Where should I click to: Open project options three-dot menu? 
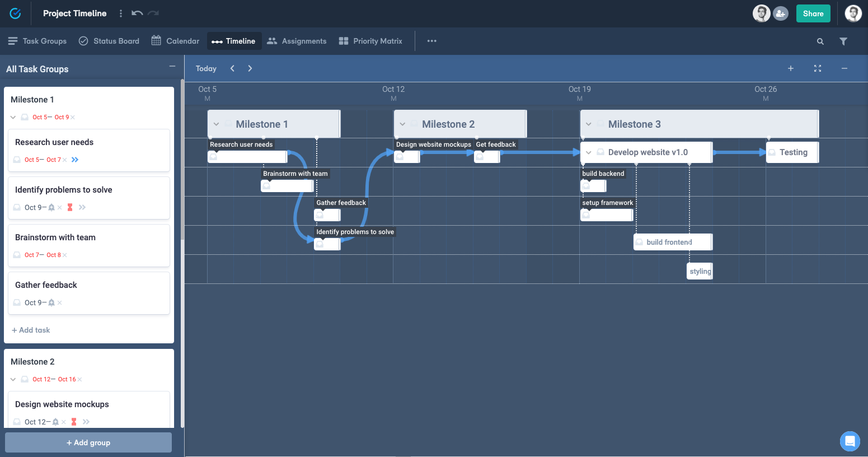point(121,13)
